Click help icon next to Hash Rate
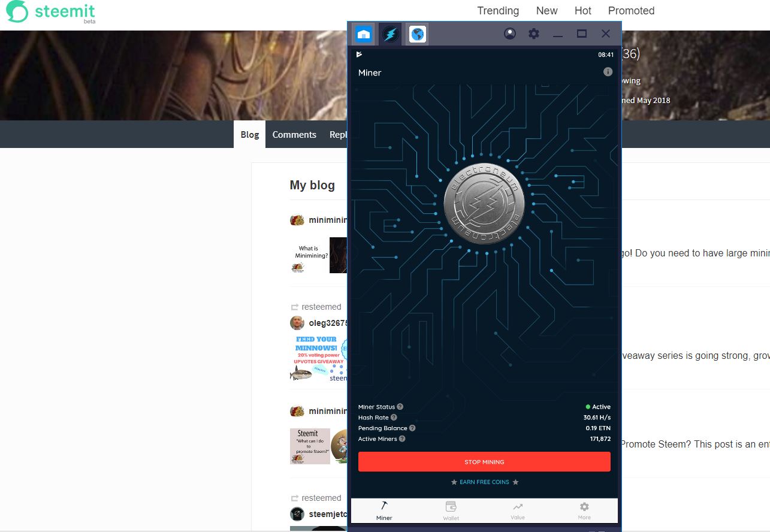This screenshot has width=770, height=532. click(x=394, y=418)
